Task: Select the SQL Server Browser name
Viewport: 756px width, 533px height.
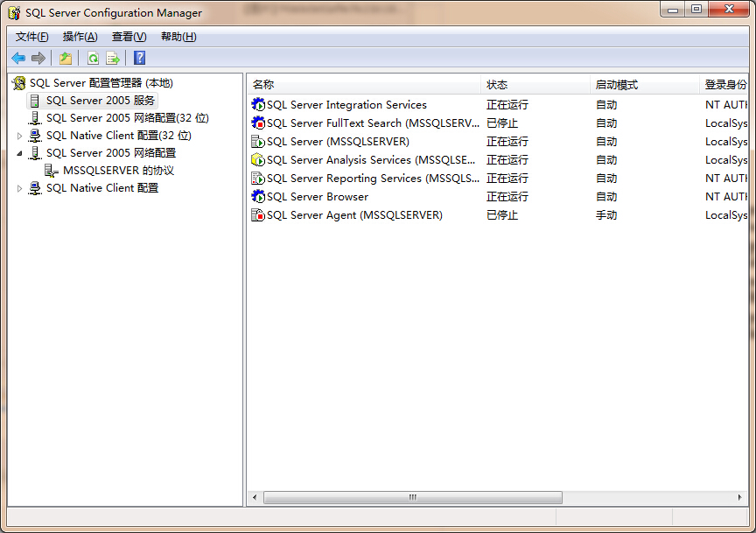Action: [318, 196]
